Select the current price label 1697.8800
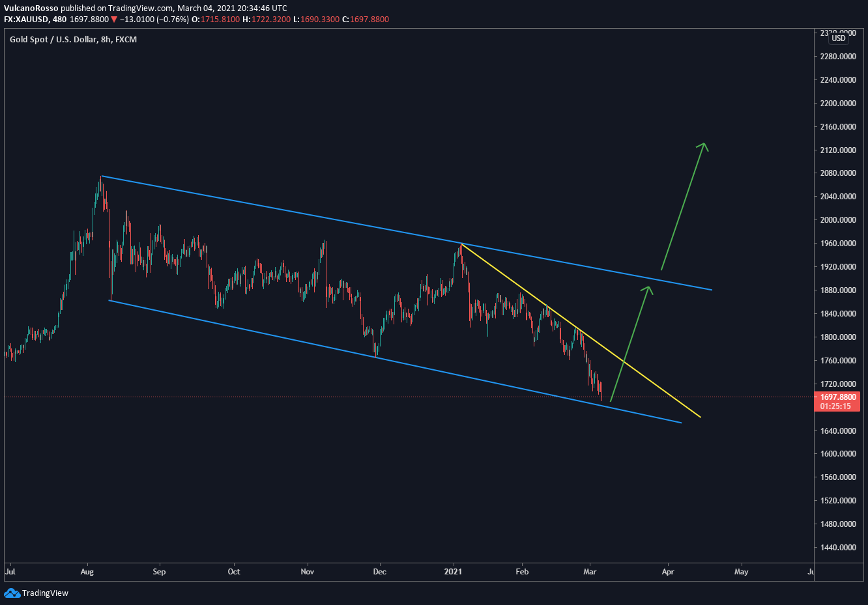 click(838, 397)
